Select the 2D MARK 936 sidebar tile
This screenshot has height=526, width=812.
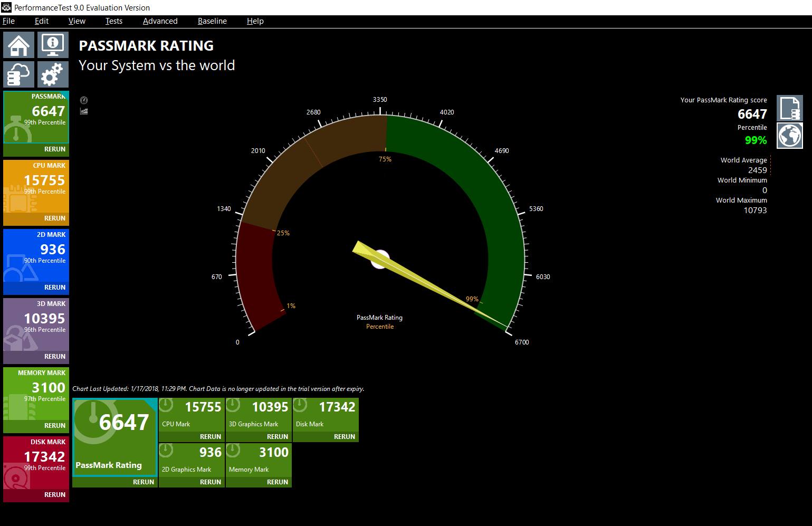[x=36, y=255]
